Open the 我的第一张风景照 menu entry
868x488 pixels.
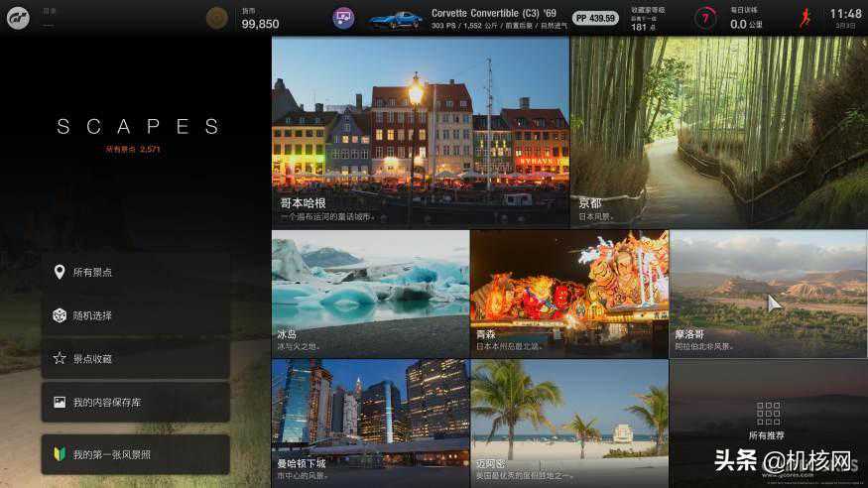(x=112, y=454)
